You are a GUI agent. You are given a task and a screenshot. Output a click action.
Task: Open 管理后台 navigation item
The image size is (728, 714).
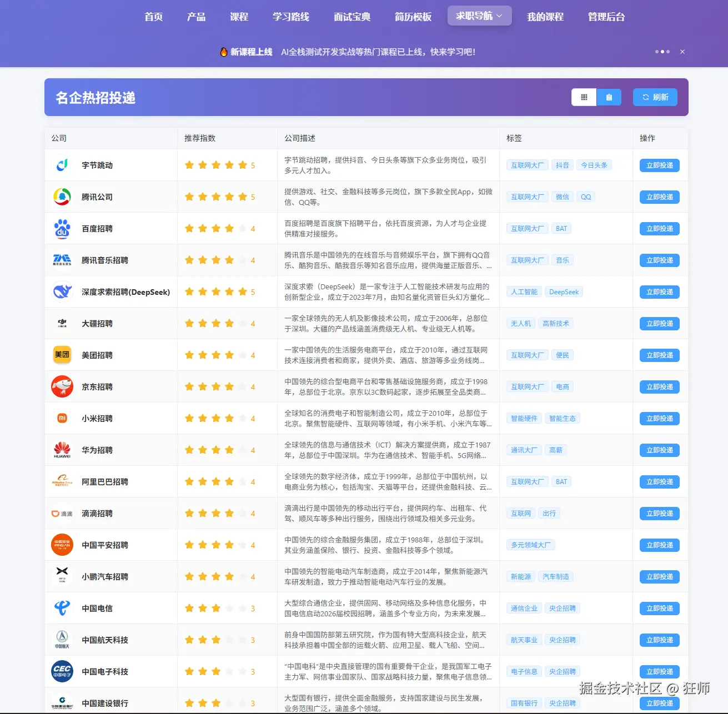[606, 17]
